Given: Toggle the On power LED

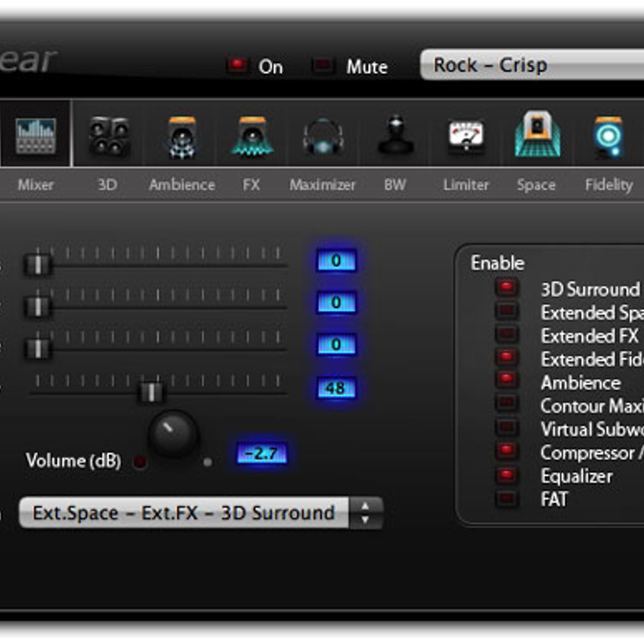Looking at the screenshot, I should [237, 65].
